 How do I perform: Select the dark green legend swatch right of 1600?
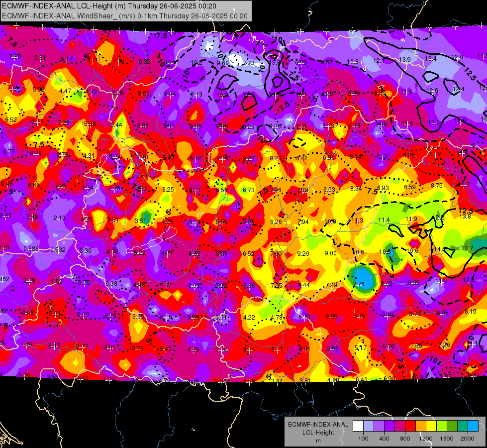[x=452, y=426]
